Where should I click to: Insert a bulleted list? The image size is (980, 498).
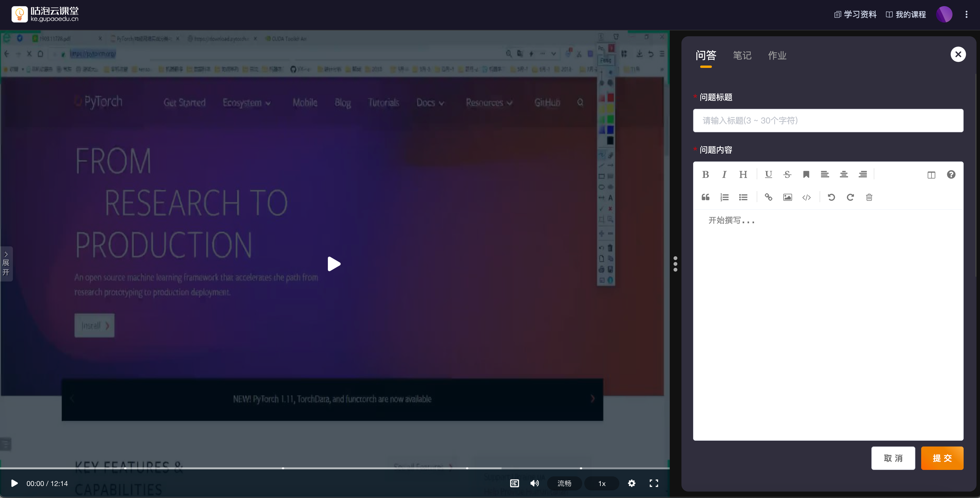tap(743, 197)
